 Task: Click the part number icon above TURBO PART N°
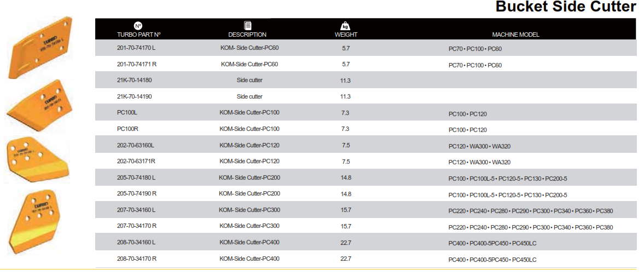coord(138,26)
